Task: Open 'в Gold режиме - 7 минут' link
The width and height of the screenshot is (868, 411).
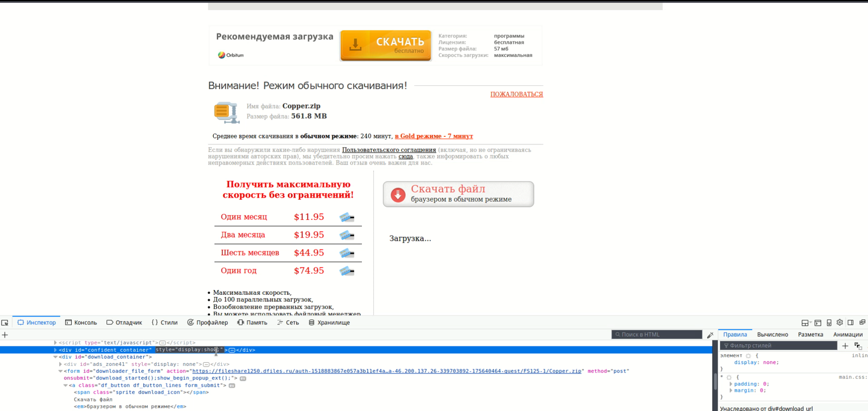Action: click(434, 136)
